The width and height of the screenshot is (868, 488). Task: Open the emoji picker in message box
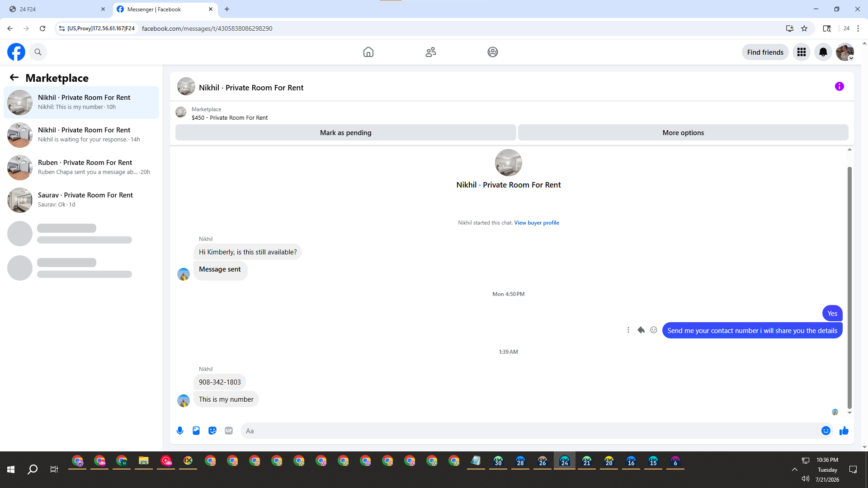826,431
